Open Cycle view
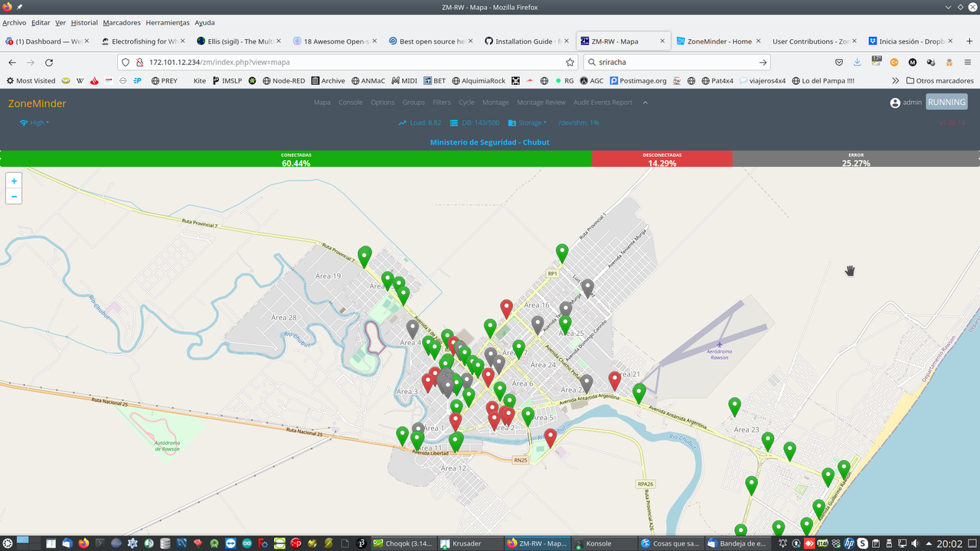Viewport: 980px width, 551px height. (x=466, y=103)
